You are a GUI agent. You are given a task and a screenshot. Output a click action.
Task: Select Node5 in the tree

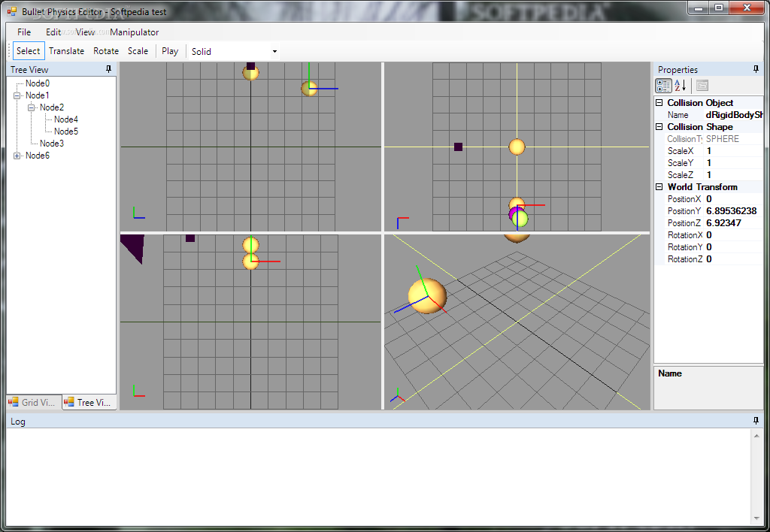coord(66,131)
